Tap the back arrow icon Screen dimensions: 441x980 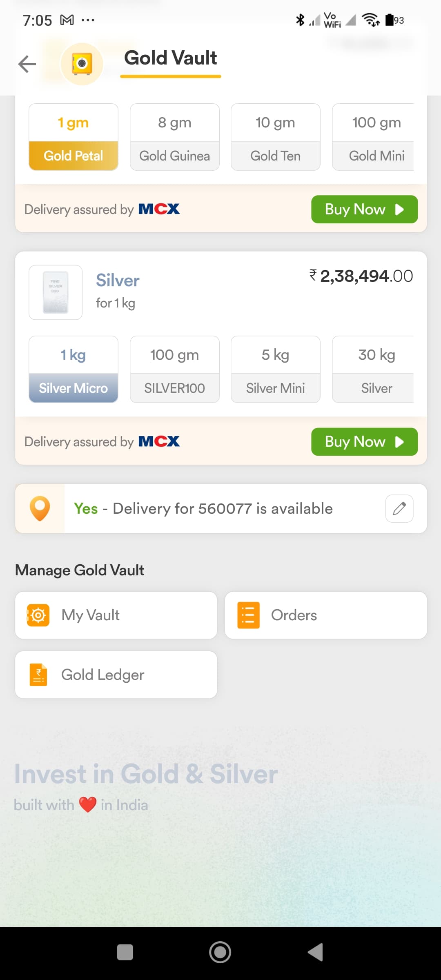(27, 64)
